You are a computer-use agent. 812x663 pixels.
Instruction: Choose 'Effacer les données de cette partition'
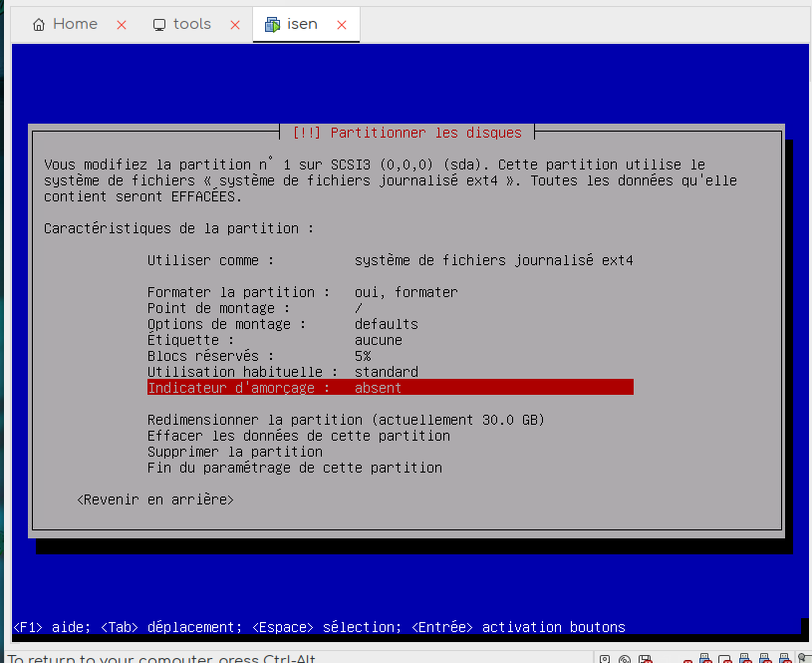[298, 436]
